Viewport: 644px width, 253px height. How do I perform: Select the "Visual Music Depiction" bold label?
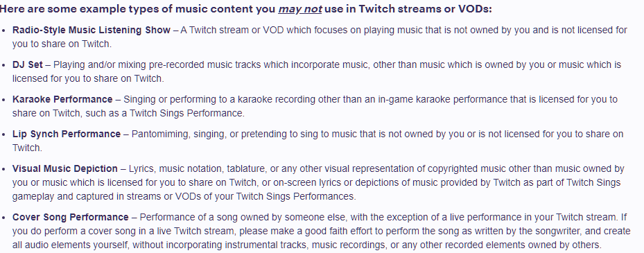click(65, 169)
